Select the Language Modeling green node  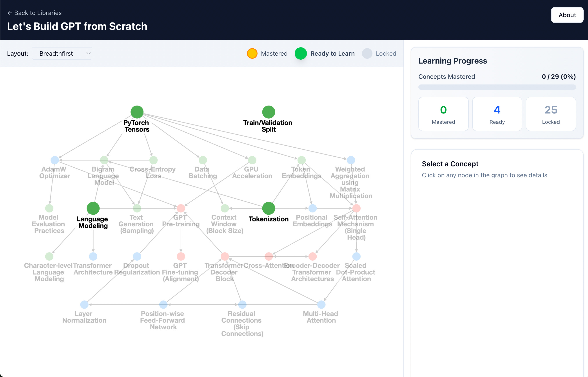(x=93, y=208)
